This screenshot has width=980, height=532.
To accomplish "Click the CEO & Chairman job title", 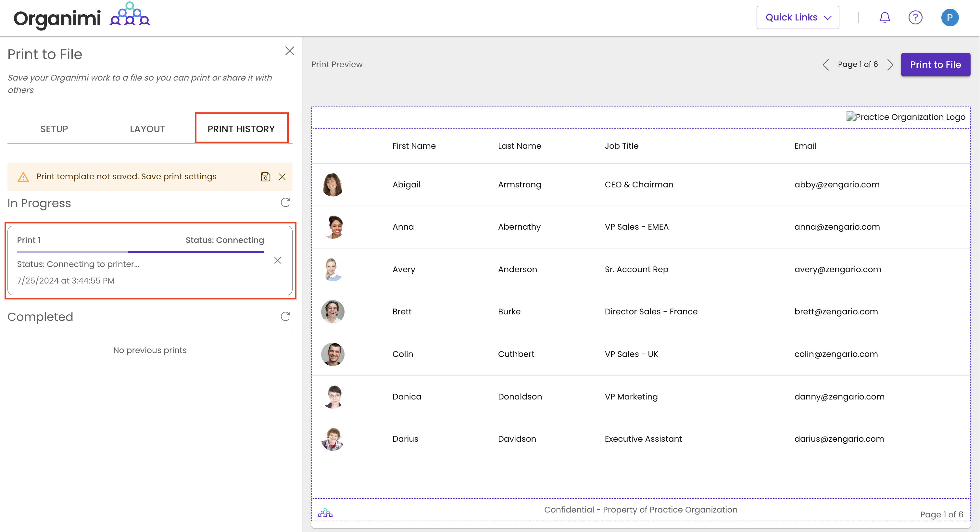I will click(x=639, y=184).
